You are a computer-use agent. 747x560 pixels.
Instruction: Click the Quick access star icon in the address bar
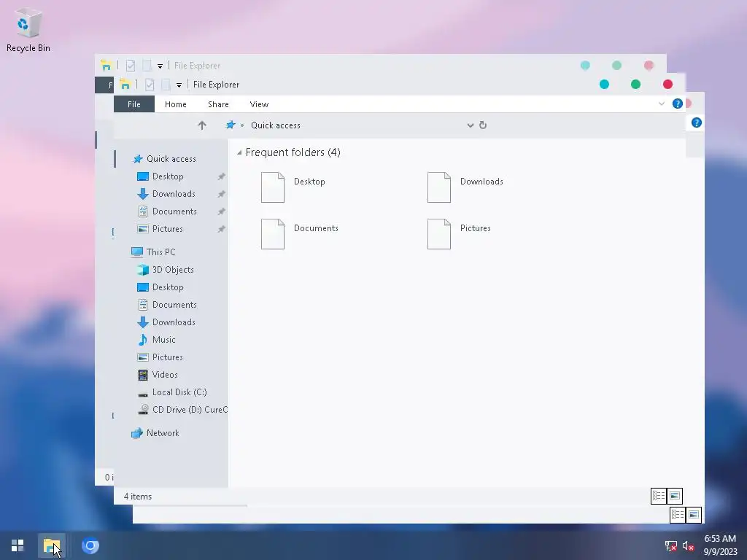231,125
